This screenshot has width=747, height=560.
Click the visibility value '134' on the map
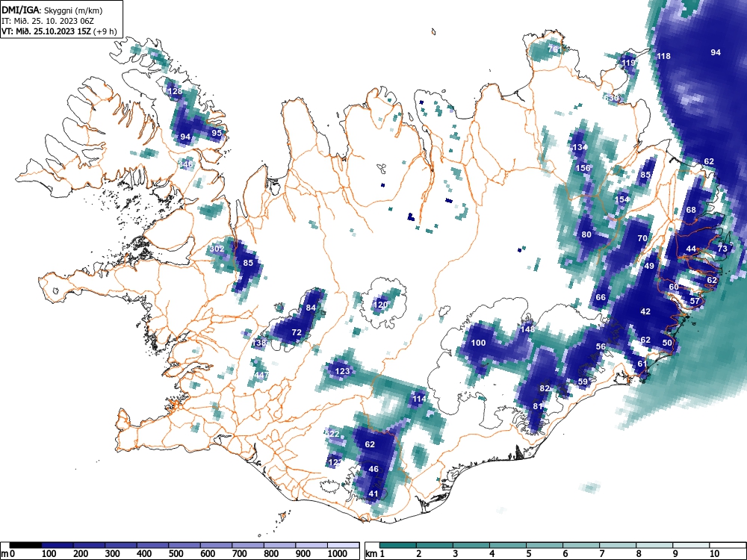(x=580, y=147)
